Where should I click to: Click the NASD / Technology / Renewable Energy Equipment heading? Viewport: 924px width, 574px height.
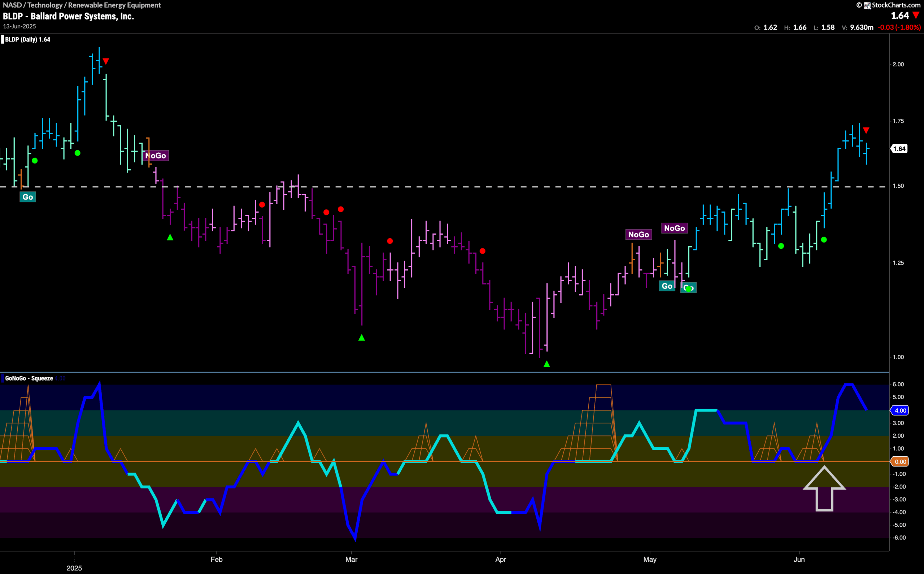(x=82, y=5)
